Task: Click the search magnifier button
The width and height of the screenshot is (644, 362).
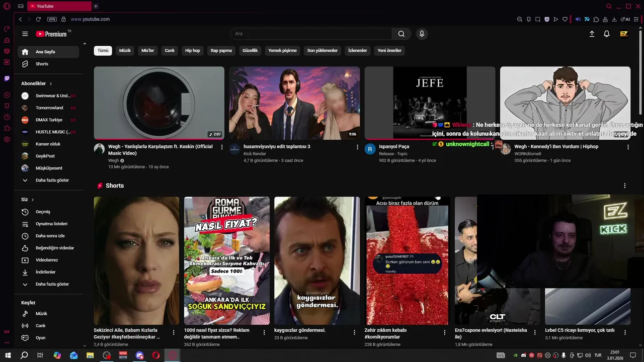Action: pos(401,34)
